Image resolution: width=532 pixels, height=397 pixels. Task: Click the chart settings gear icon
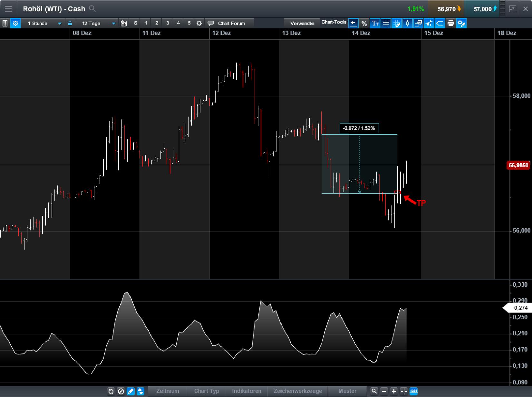click(x=15, y=23)
